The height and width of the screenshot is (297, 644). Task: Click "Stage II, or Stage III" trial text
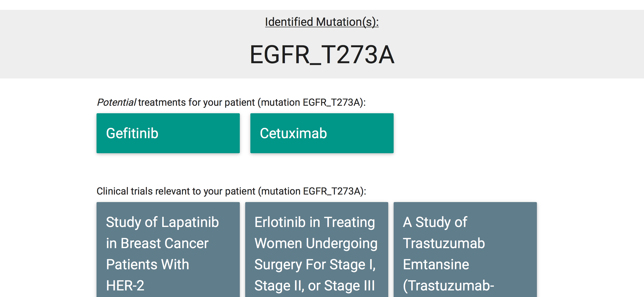[x=314, y=285]
